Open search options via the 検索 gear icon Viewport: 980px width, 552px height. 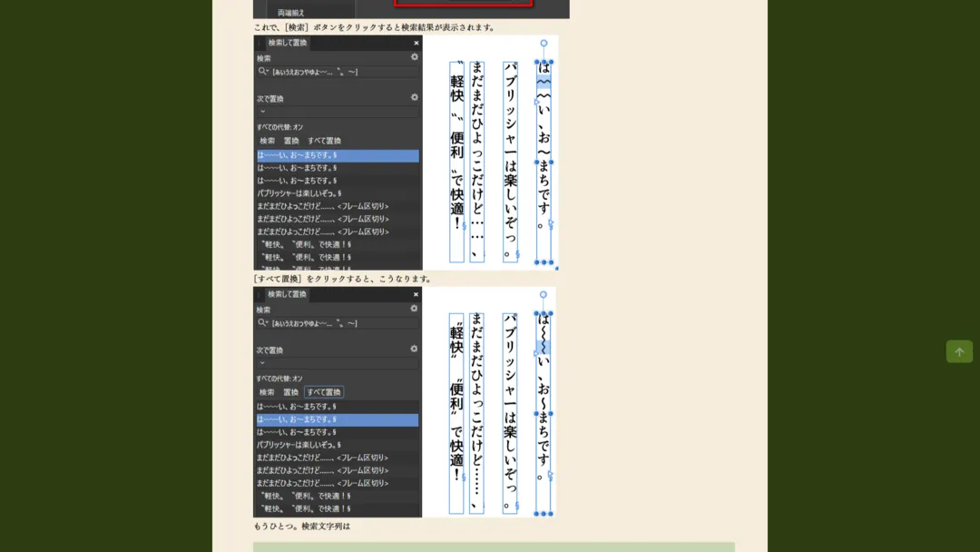click(x=414, y=56)
